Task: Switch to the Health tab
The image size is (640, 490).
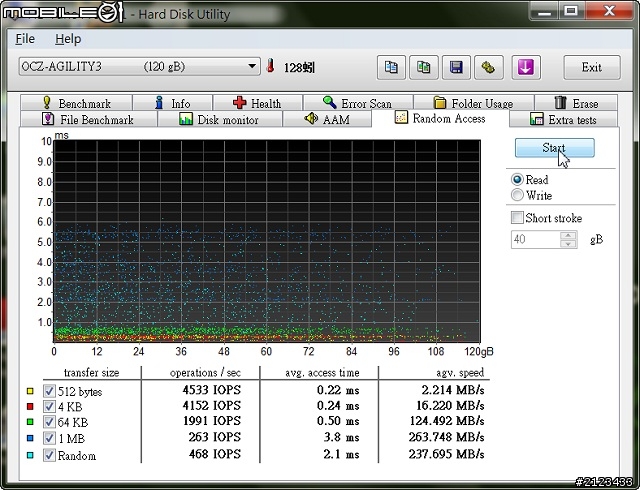Action: (x=258, y=103)
